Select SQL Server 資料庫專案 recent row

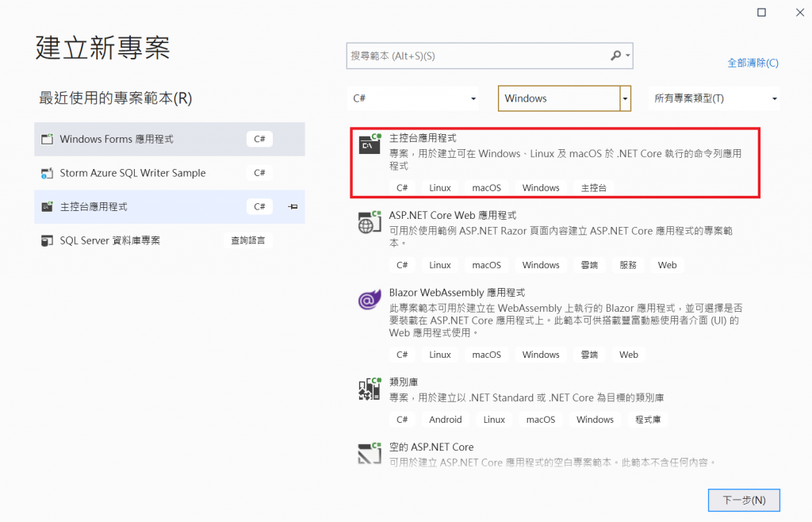tap(170, 241)
